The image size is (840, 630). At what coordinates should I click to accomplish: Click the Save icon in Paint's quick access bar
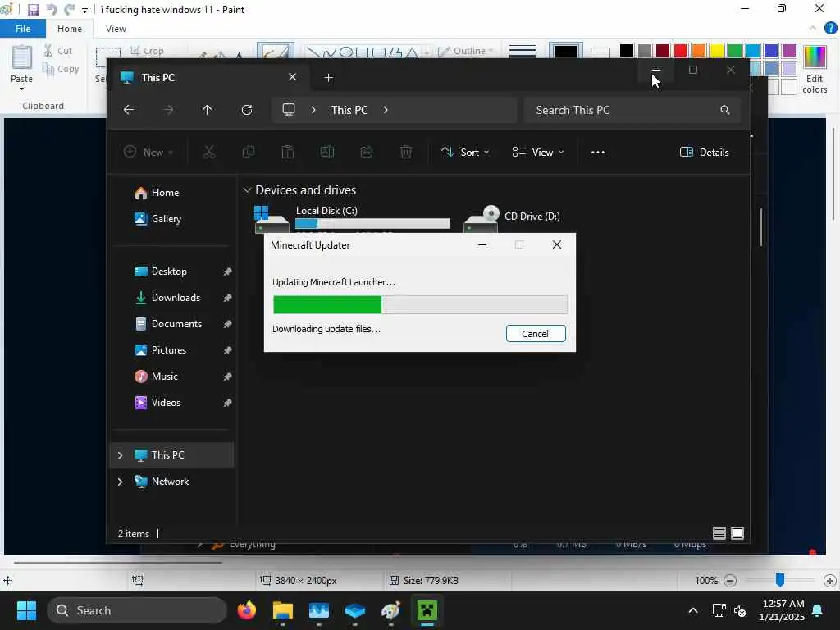point(33,10)
